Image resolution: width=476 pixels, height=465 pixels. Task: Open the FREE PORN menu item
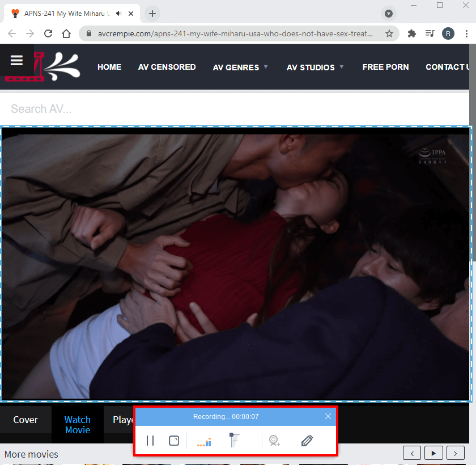pyautogui.click(x=385, y=67)
